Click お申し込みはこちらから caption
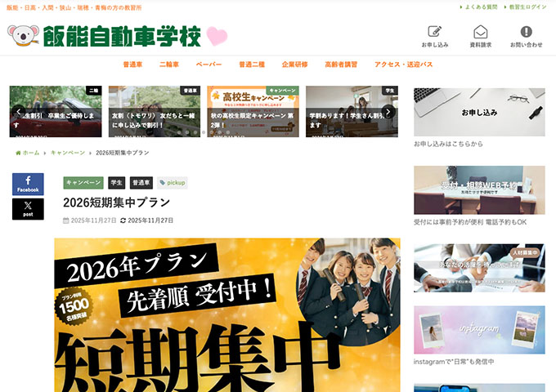556x392 pixels. coord(448,144)
